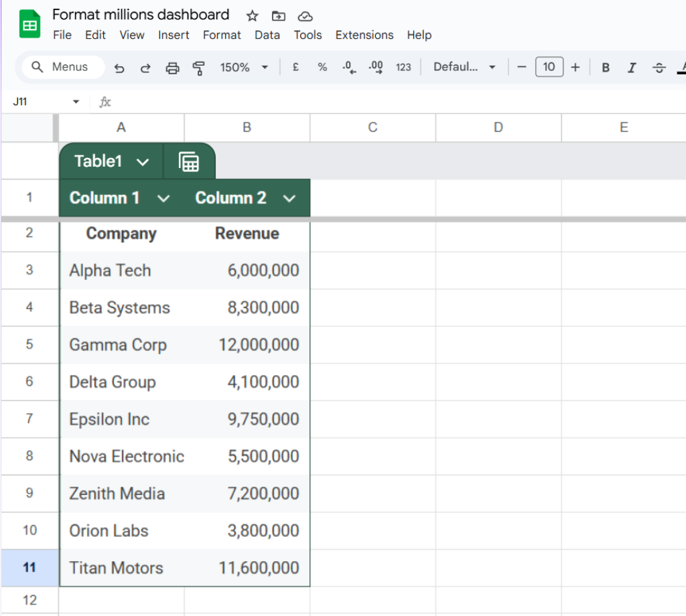Image resolution: width=686 pixels, height=616 pixels.
Task: Open the zoom level dropdown showing 150%
Action: click(265, 67)
